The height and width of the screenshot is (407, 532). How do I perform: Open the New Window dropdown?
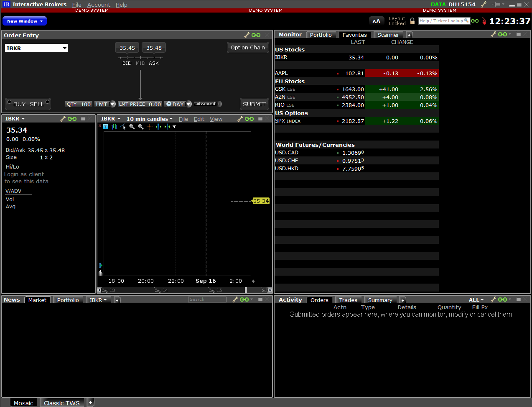click(25, 21)
